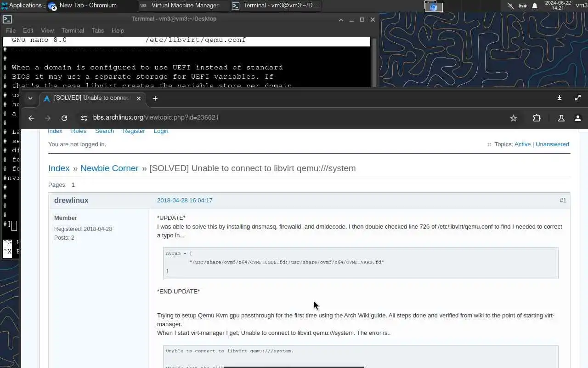Click the battery indicator icon in the panel
This screenshot has width=588, height=368.
pyautogui.click(x=523, y=6)
